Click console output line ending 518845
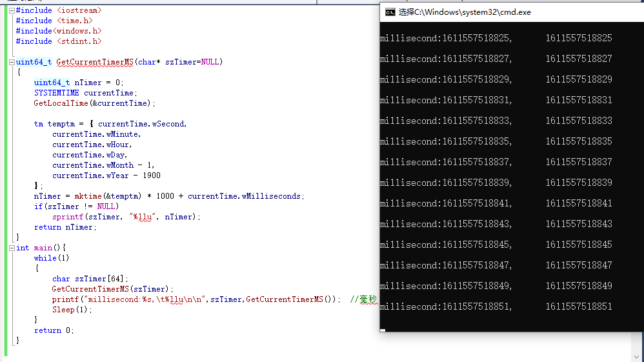 496,245
